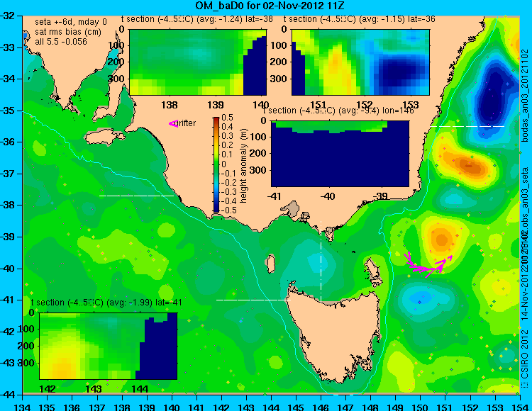Click the 'height anomaly (m)' colorbar label
Screen dimensions: 532x411
tap(243, 166)
